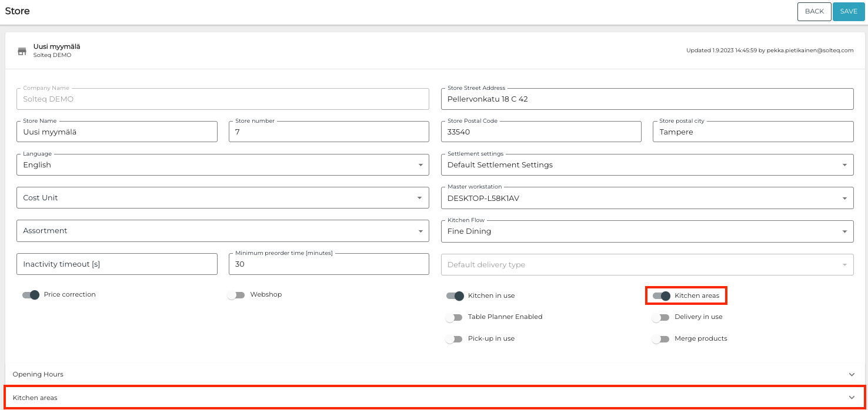This screenshot has width=868, height=410.
Task: Change the Kitchen Flow selection
Action: pyautogui.click(x=647, y=231)
